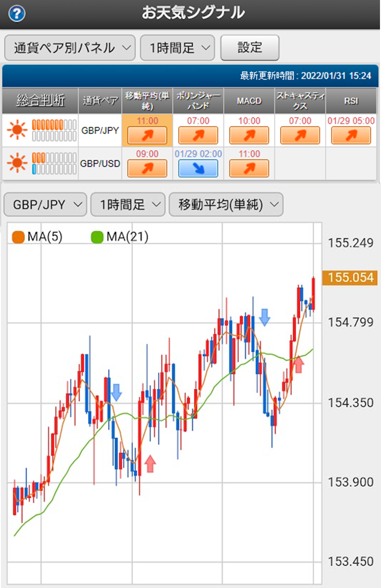Click the 最新更新時間 timestamp text
This screenshot has height=588, width=381.
[x=305, y=76]
